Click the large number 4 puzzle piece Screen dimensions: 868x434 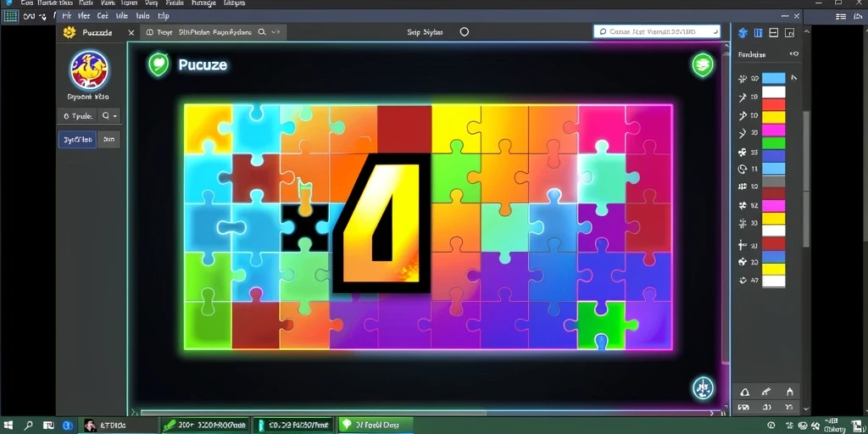coord(382,223)
